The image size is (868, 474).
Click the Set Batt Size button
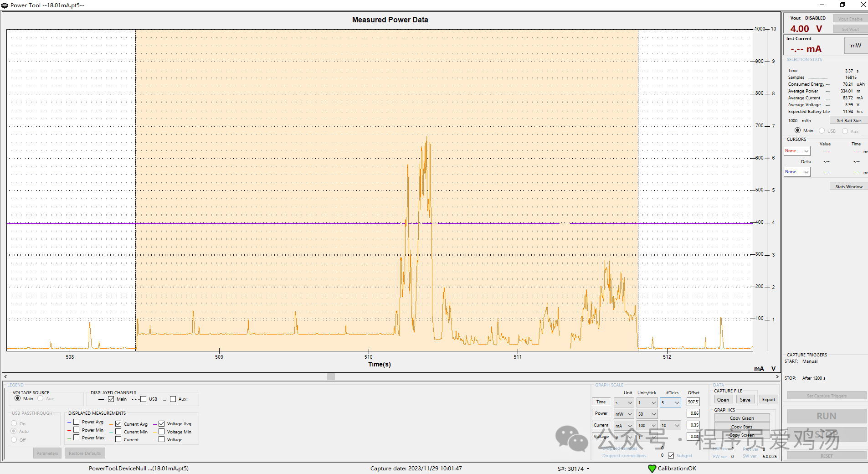(848, 120)
